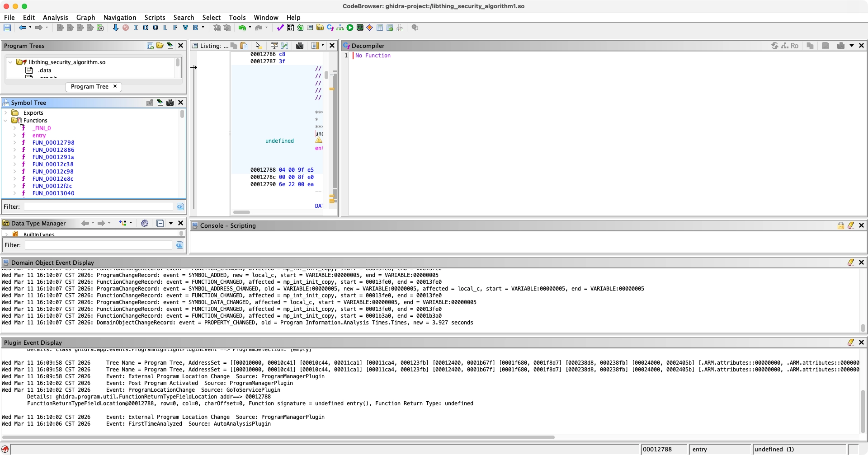Open the Navigation menu
The height and width of the screenshot is (455, 868).
(120, 17)
